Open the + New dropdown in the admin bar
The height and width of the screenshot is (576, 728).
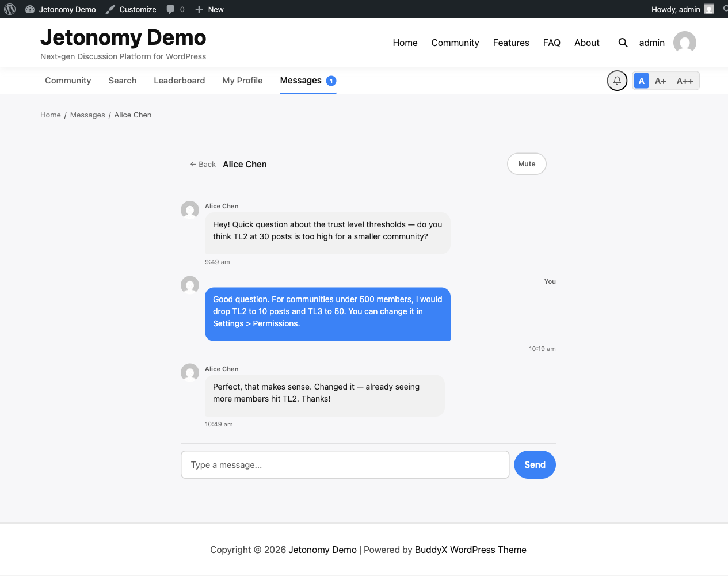[x=209, y=9]
